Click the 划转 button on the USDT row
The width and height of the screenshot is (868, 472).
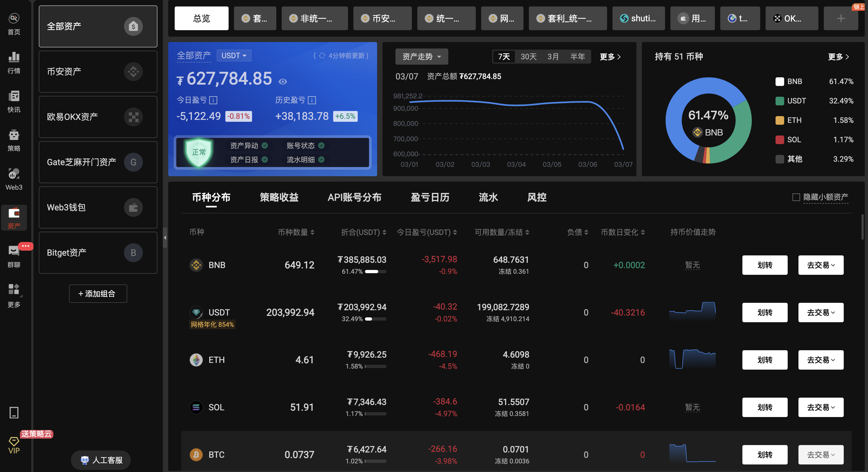764,313
